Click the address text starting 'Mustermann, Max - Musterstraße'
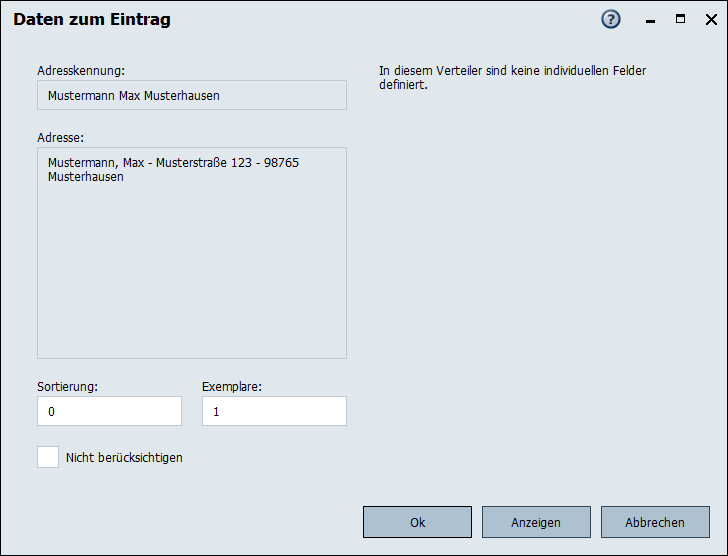This screenshot has height=556, width=728. click(x=173, y=162)
